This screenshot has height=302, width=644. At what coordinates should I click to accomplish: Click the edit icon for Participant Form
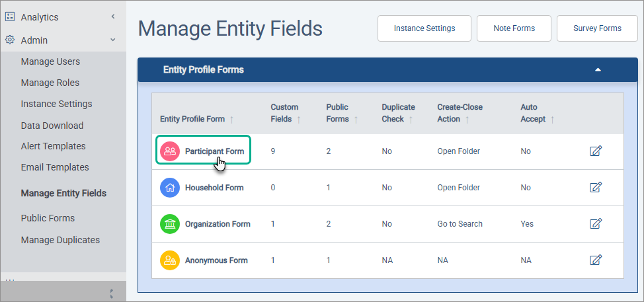point(595,151)
